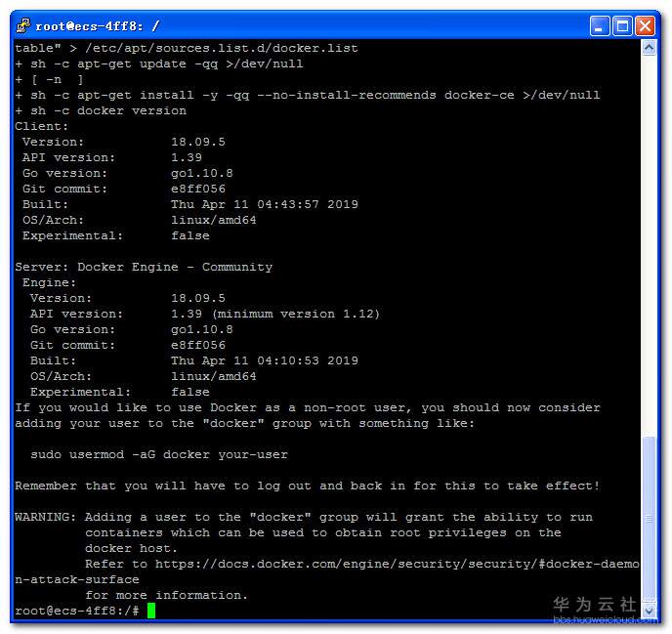Close the root@ecs-4ff8 terminal window
This screenshot has height=634, width=672.
click(645, 26)
